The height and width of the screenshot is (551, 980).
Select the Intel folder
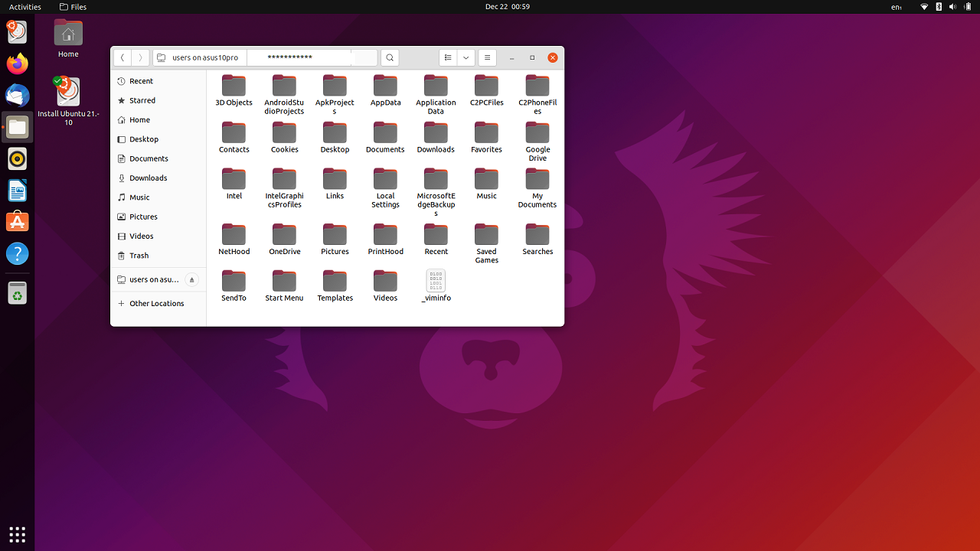pos(234,184)
